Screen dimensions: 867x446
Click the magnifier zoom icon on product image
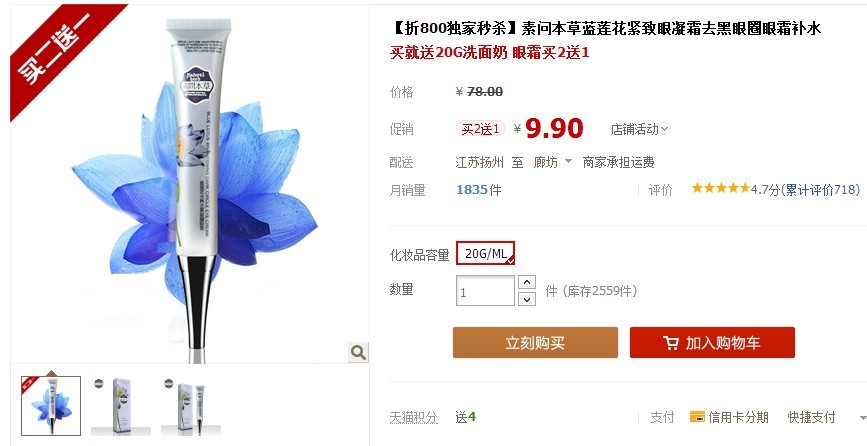click(x=358, y=352)
